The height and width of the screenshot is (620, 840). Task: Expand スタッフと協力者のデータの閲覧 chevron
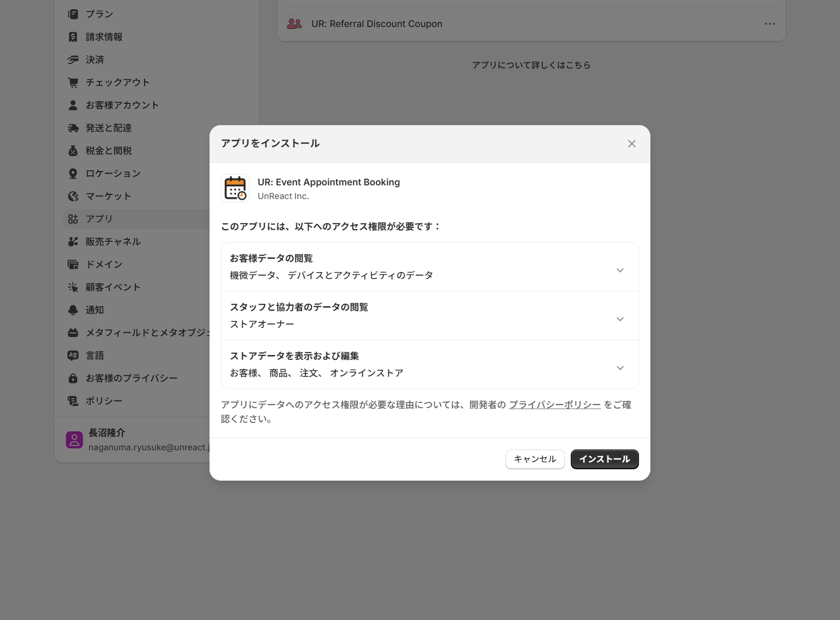pyautogui.click(x=620, y=319)
